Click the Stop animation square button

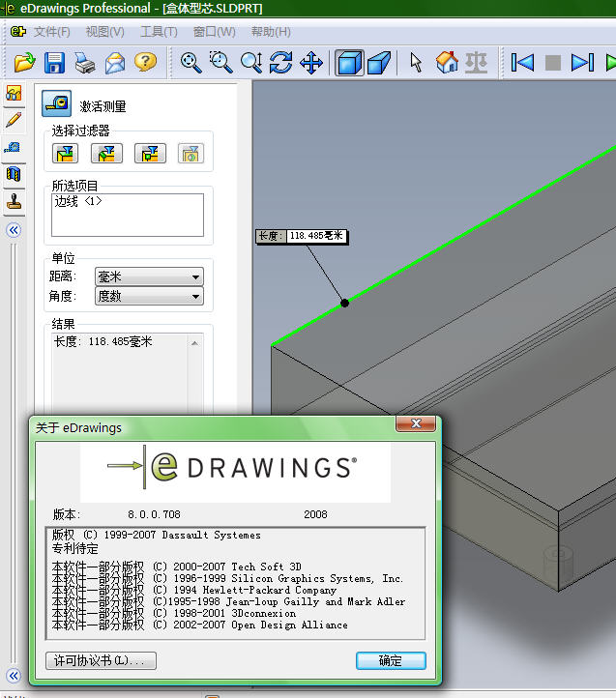pos(553,63)
